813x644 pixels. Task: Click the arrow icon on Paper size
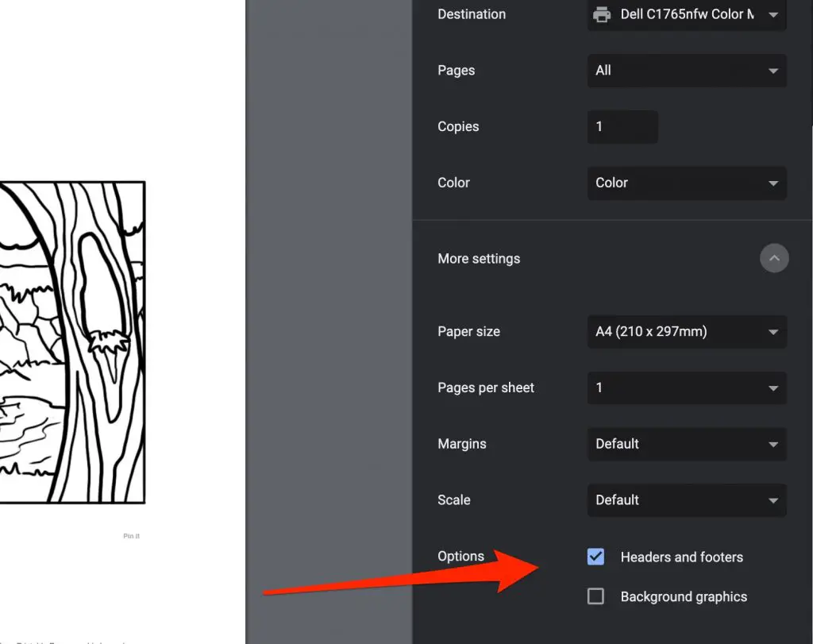coord(773,333)
